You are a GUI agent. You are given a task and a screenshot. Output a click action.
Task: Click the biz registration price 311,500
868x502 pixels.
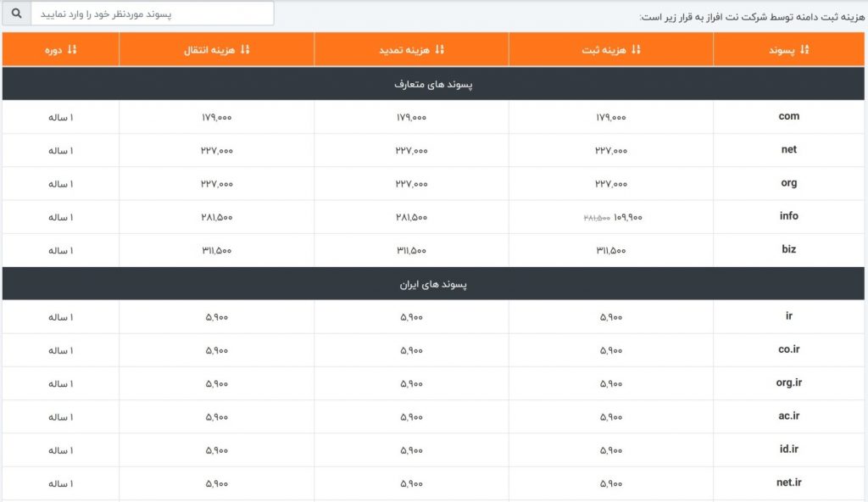pos(611,250)
